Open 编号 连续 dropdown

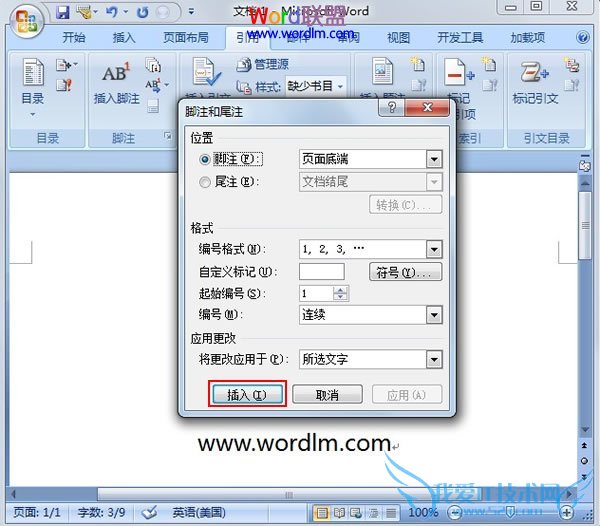(434, 315)
